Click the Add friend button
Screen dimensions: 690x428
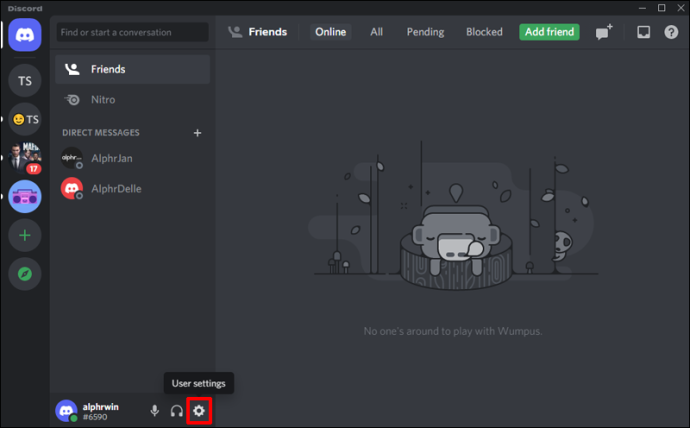549,32
